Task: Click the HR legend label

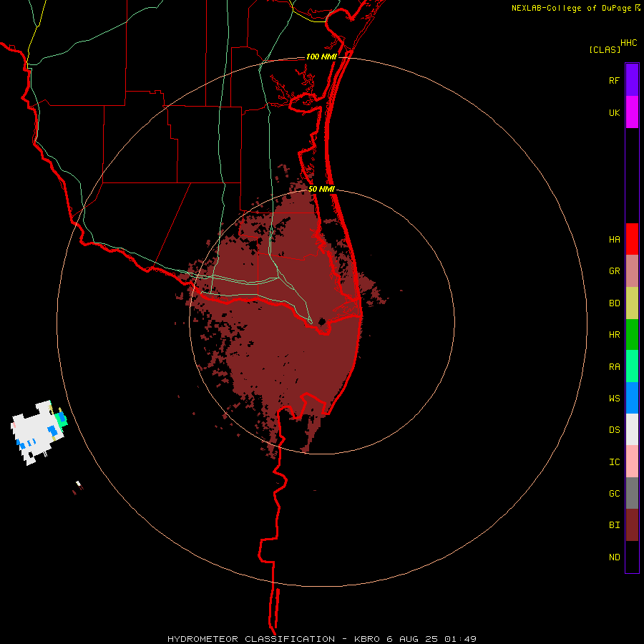Action: pos(614,335)
